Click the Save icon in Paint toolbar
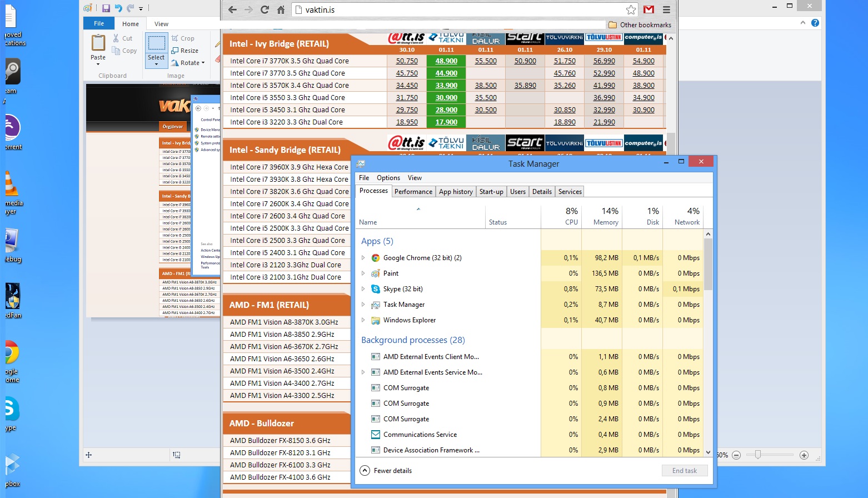Image resolution: width=868 pixels, height=498 pixels. (x=106, y=8)
